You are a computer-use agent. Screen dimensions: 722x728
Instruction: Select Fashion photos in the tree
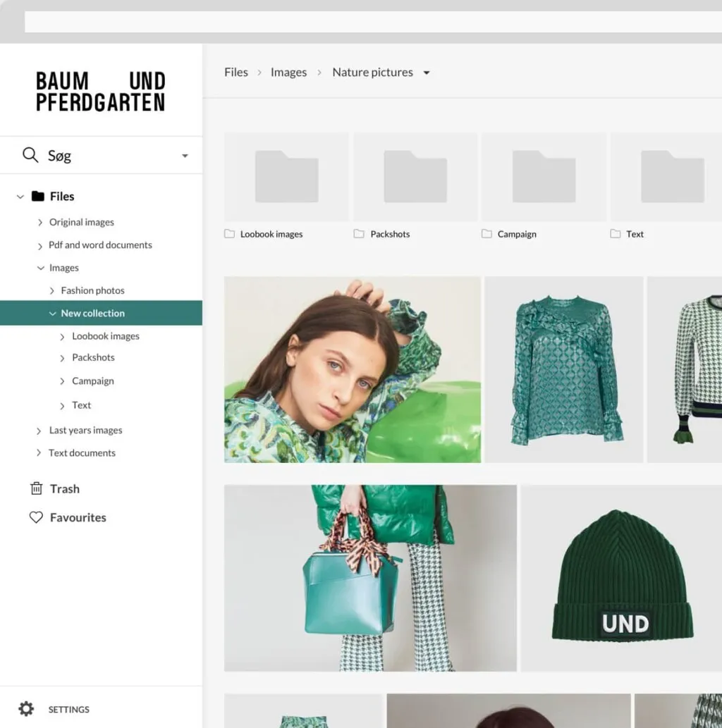click(x=93, y=290)
